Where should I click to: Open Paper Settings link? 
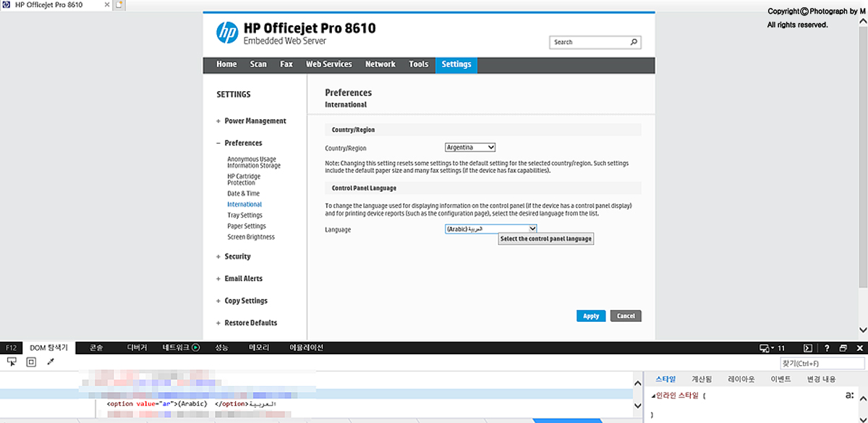pos(247,226)
